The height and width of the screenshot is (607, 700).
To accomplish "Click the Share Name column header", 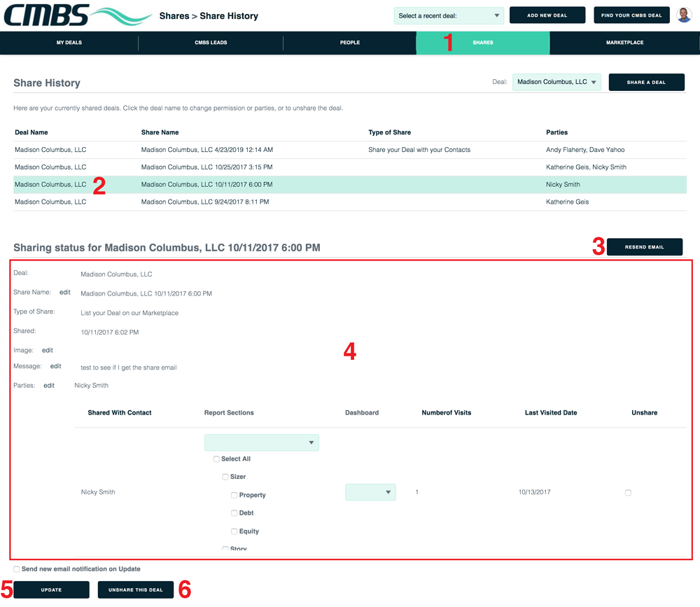I will pyautogui.click(x=160, y=132).
